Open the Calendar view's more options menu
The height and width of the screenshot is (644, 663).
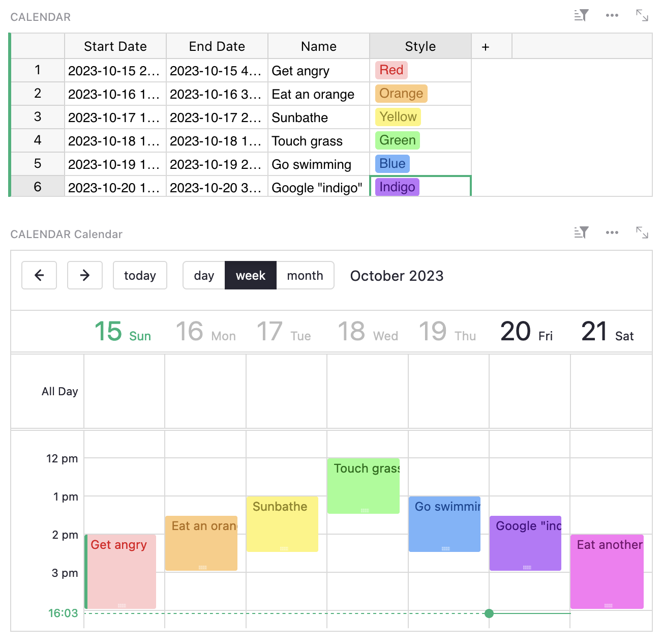[x=612, y=232]
